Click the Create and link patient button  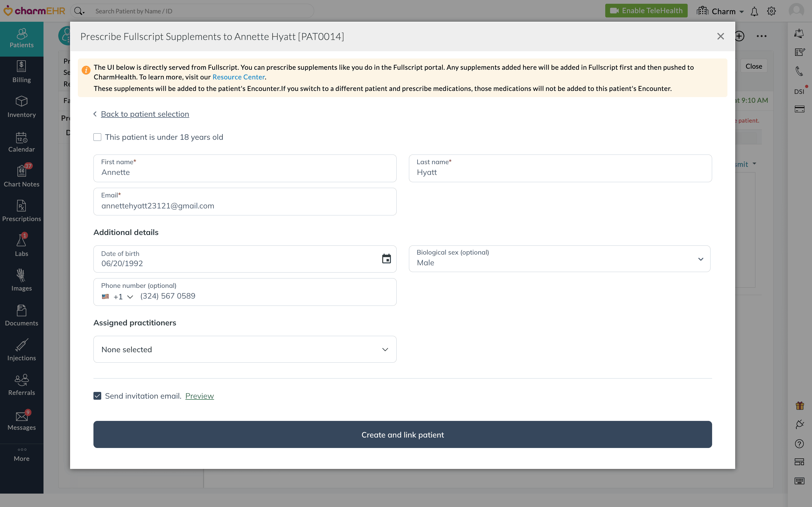click(x=402, y=435)
